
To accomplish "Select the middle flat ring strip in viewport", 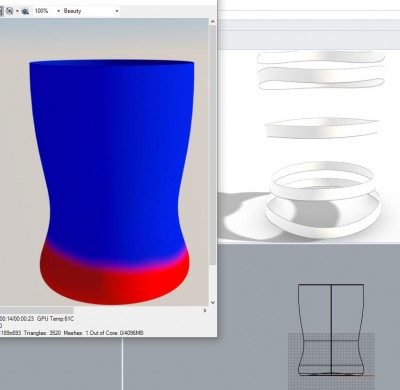I will tap(322, 128).
